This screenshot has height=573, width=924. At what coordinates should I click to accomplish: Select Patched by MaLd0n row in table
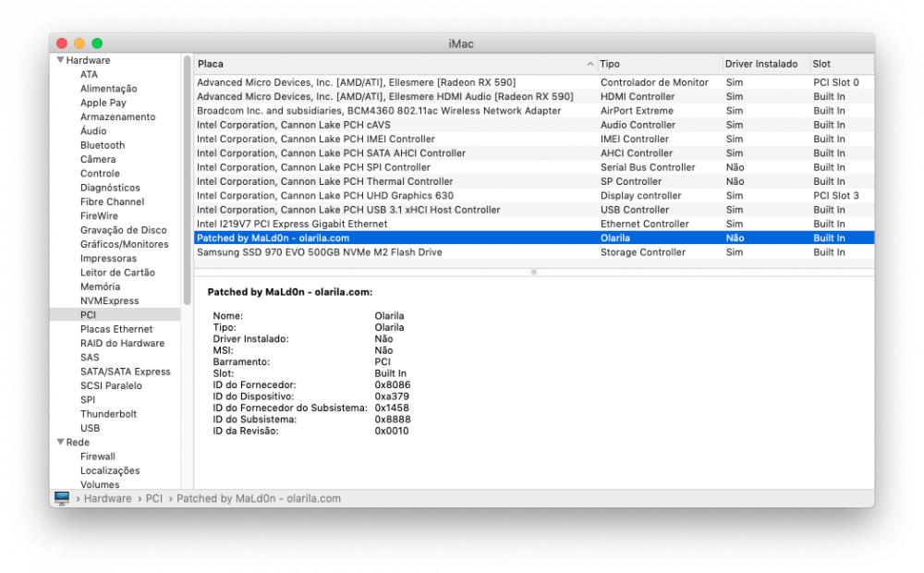coord(534,238)
